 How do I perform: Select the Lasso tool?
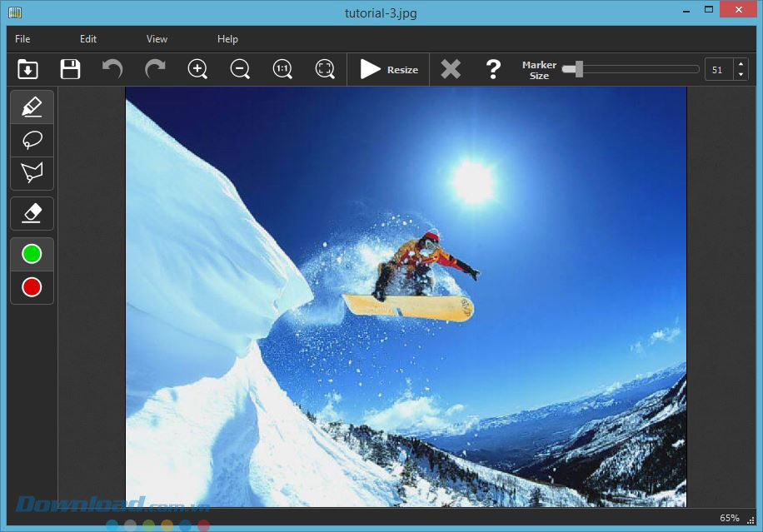coord(32,140)
